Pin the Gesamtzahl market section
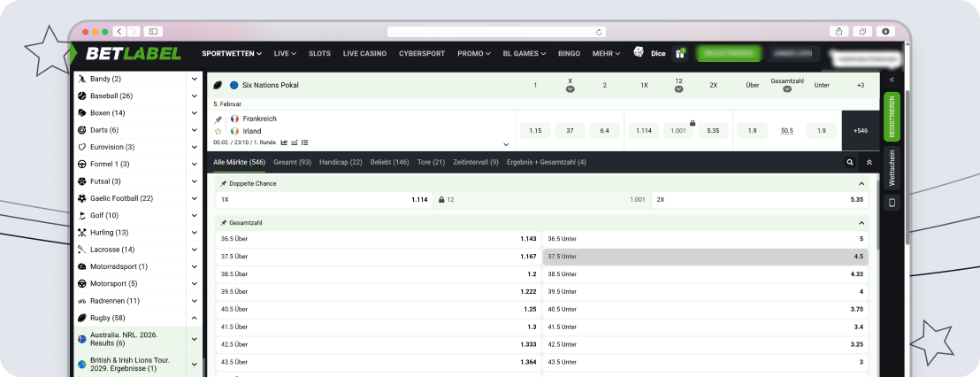The width and height of the screenshot is (980, 377). tap(224, 223)
